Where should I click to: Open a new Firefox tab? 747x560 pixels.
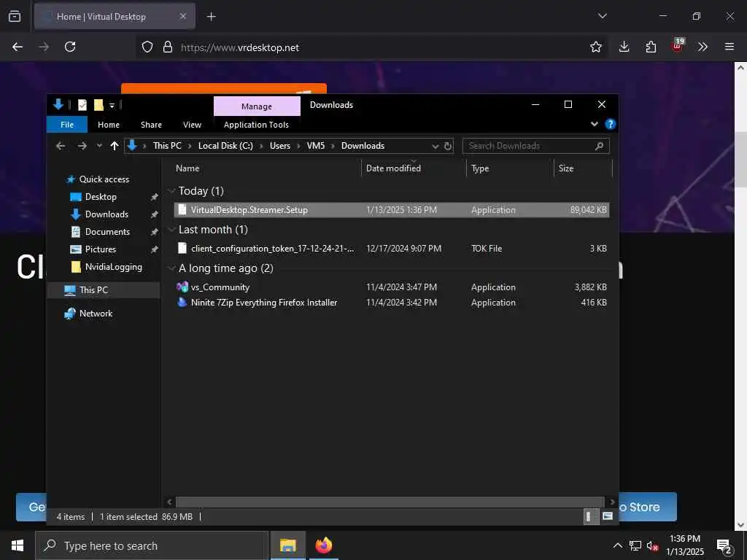coord(211,17)
